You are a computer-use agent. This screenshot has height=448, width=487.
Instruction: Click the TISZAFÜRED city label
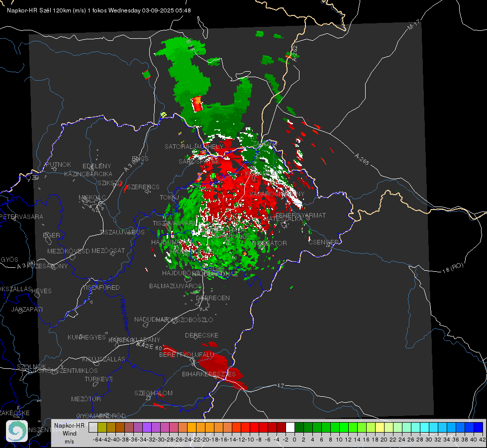pos(101,288)
